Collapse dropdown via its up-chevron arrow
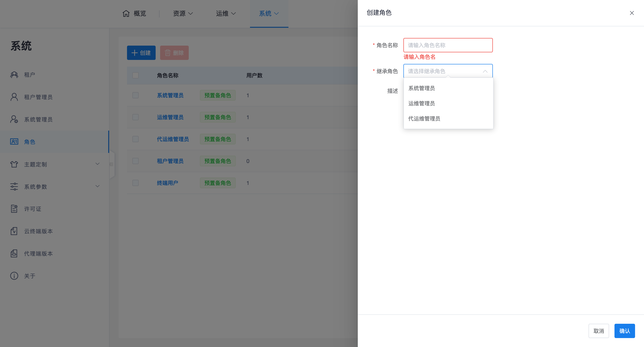This screenshot has width=644, height=347. (485, 71)
